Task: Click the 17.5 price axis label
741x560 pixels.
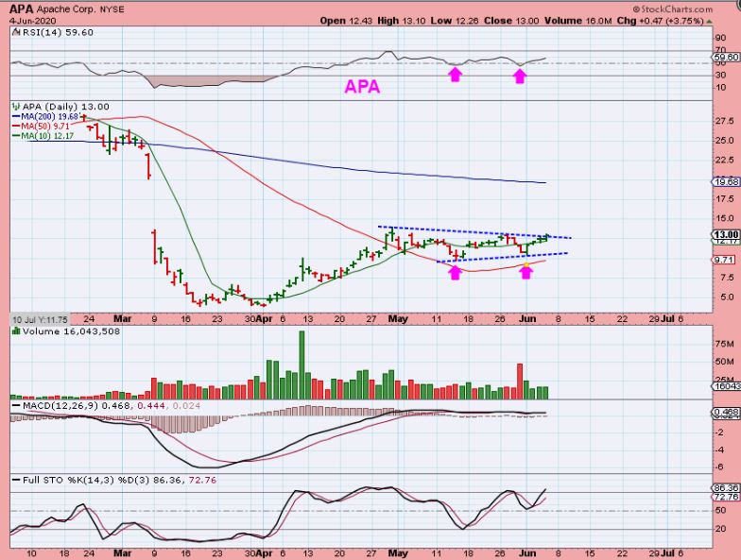Action: [724, 199]
